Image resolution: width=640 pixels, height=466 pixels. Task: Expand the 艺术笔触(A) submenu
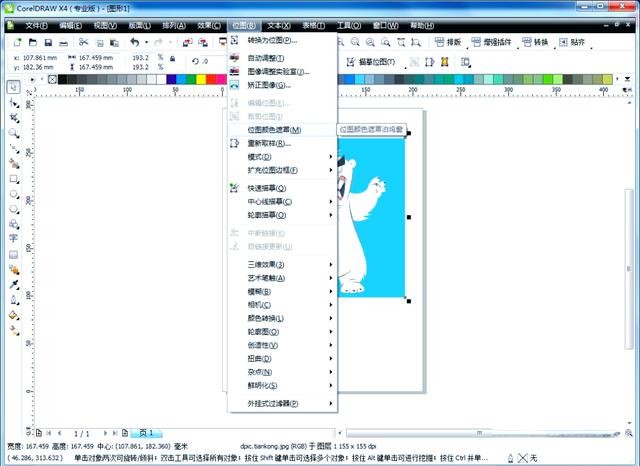(x=282, y=278)
